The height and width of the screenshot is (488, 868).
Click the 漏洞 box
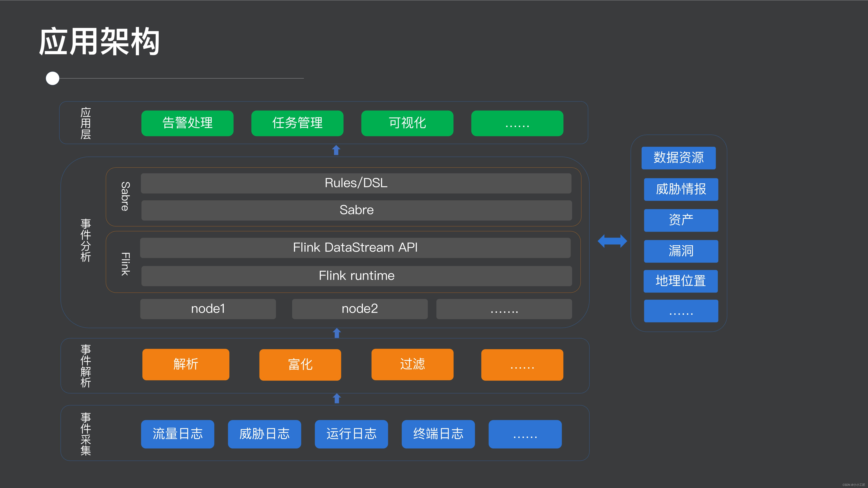[681, 251]
